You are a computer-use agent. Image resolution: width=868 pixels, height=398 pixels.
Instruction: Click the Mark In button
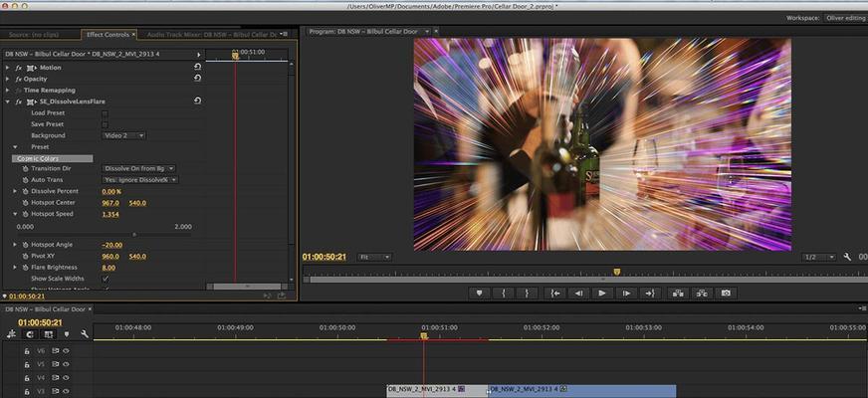click(x=504, y=294)
